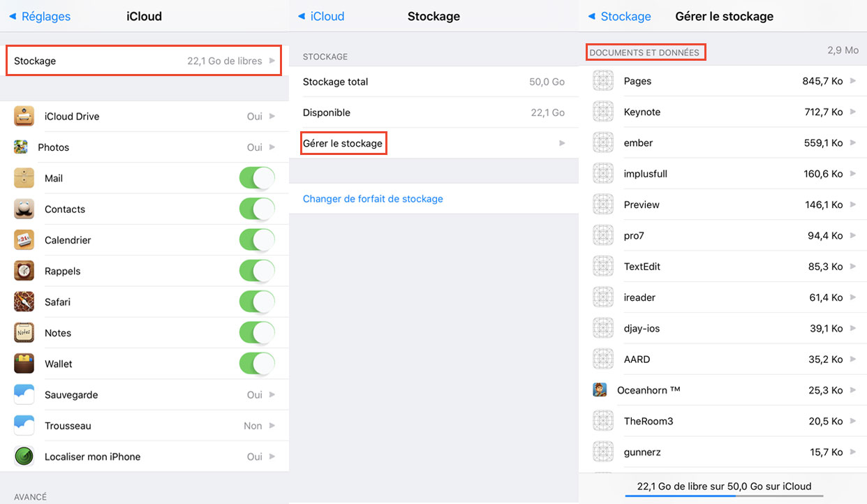Tap Changer de forfait de stockage
The height and width of the screenshot is (504, 867).
tap(373, 199)
